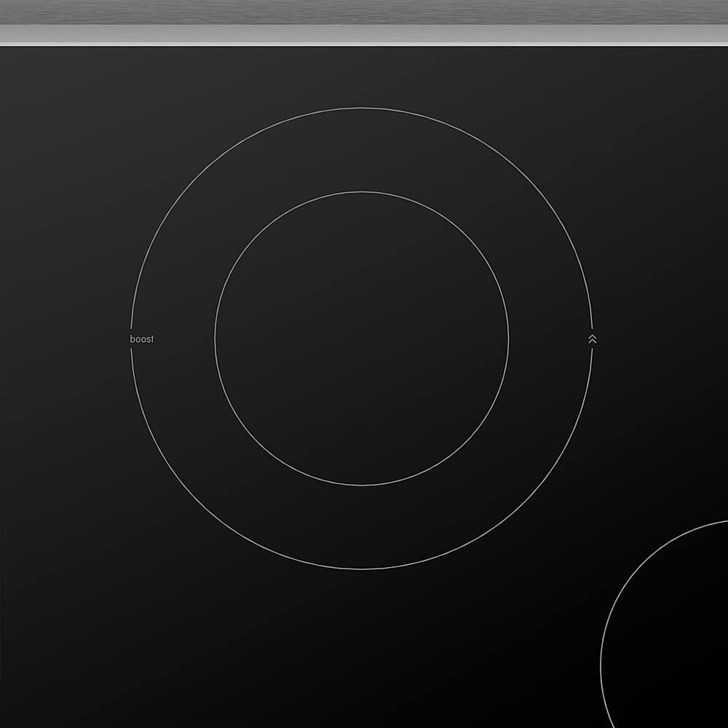728x728 pixels.
Task: Click the stainless steel trim strip at top
Action: pyautogui.click(x=364, y=22)
